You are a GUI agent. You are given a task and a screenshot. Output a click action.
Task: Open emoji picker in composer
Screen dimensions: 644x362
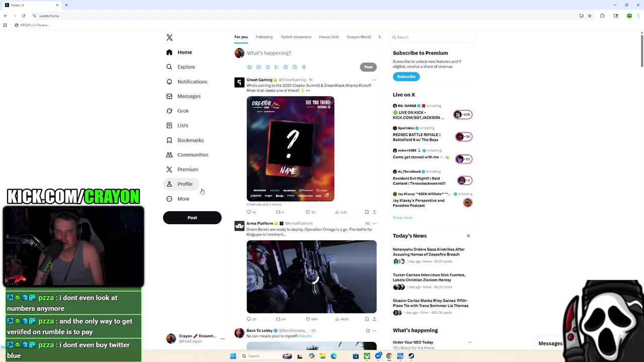286,67
